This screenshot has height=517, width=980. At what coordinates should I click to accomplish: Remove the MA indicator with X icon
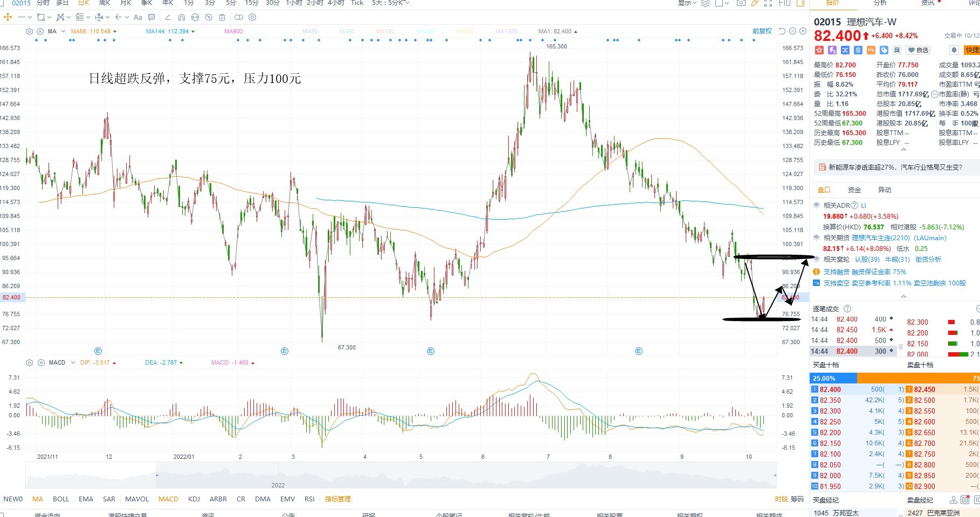click(x=40, y=31)
